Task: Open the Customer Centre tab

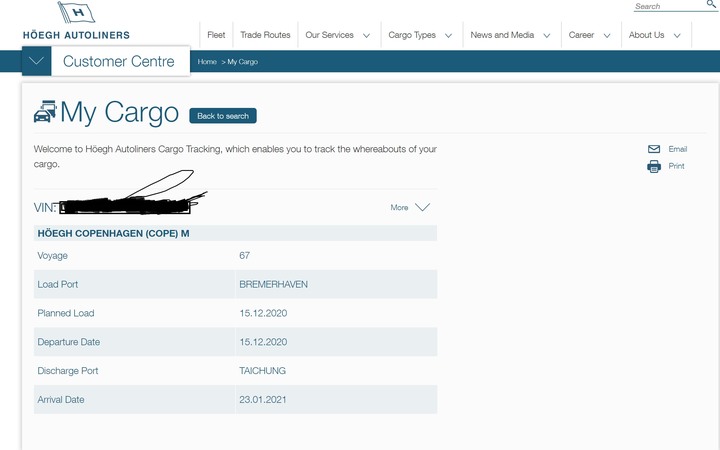Action: tap(120, 61)
